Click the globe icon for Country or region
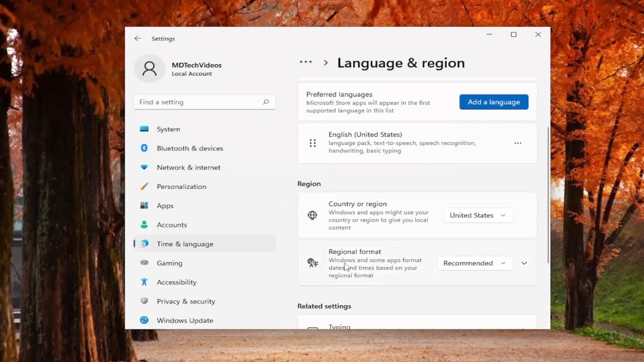The image size is (644, 362). click(312, 215)
